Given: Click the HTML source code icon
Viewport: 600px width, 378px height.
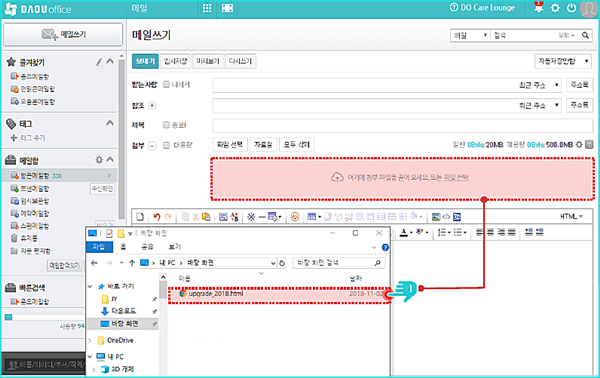Looking at the screenshot, I should 446,217.
